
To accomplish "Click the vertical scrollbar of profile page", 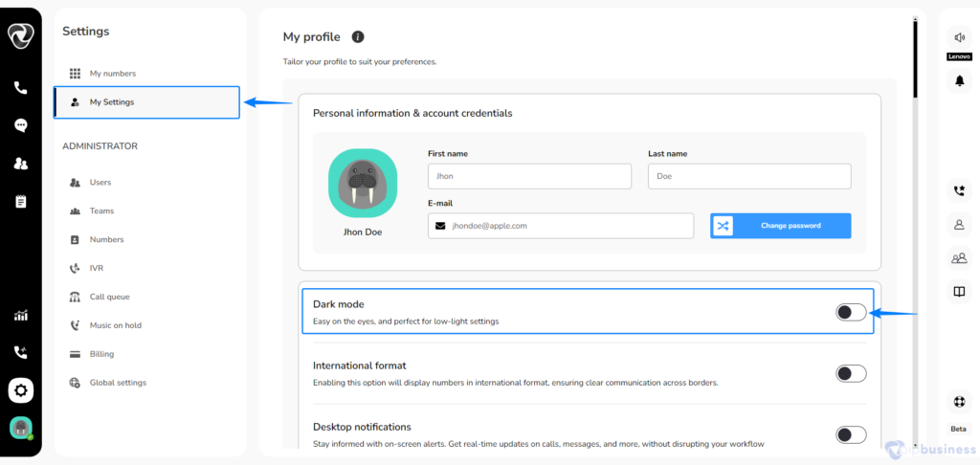I will pos(915,59).
